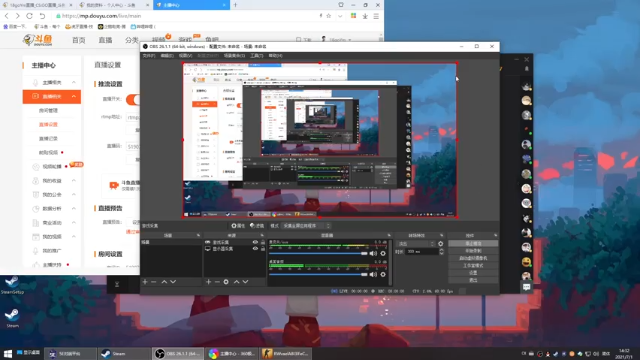Click Filters button above Sources panel

click(257, 226)
